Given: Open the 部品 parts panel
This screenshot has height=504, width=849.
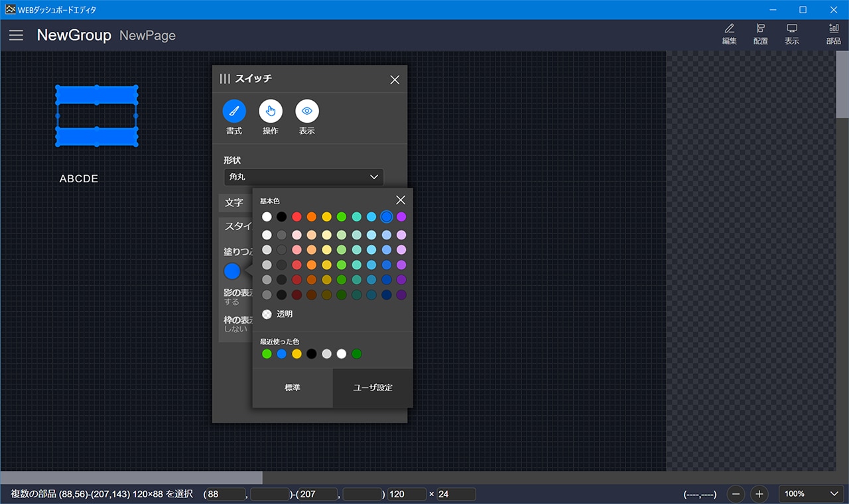Looking at the screenshot, I should click(833, 34).
